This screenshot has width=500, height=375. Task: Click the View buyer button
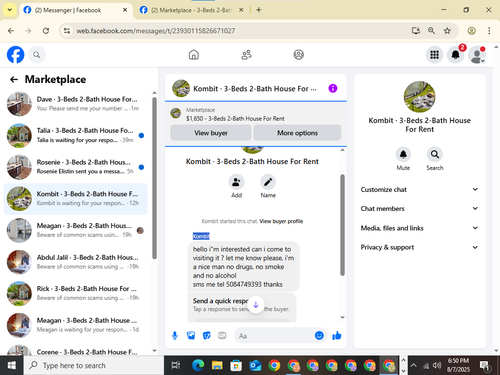coord(211,133)
